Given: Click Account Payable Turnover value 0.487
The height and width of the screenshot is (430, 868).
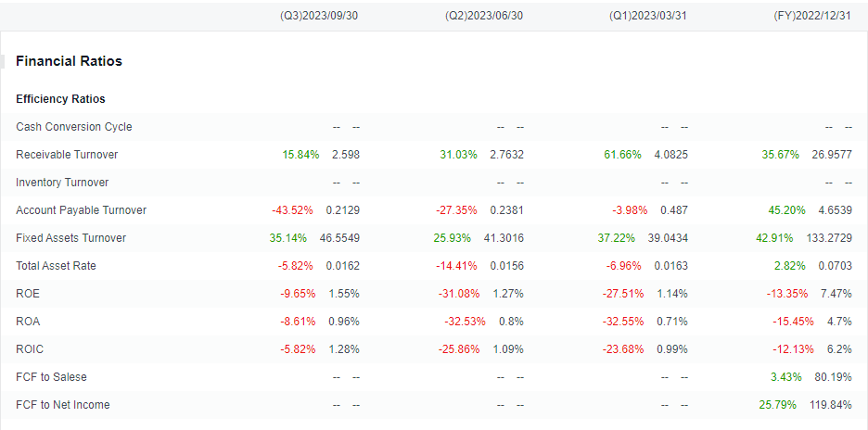Looking at the screenshot, I should coord(674,210).
